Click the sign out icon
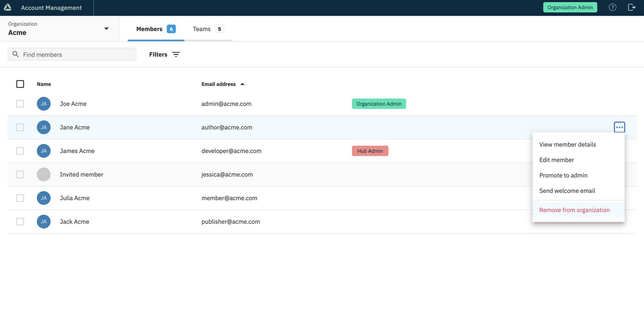Viewport: 644px width, 309px height. pyautogui.click(x=631, y=8)
